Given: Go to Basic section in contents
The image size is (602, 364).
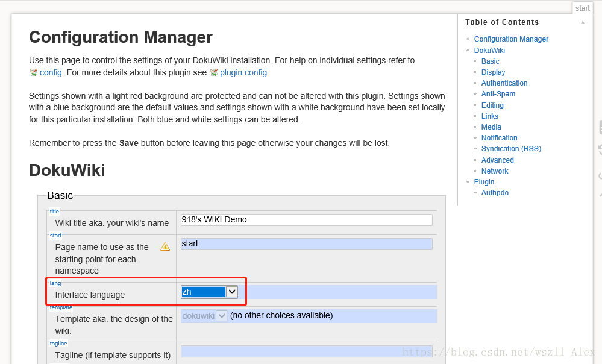Looking at the screenshot, I should click(x=491, y=61).
